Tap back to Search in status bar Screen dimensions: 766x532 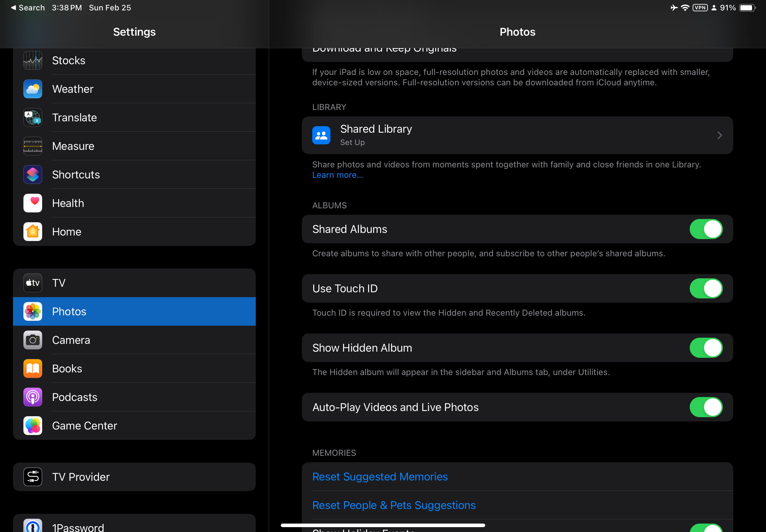coord(28,8)
